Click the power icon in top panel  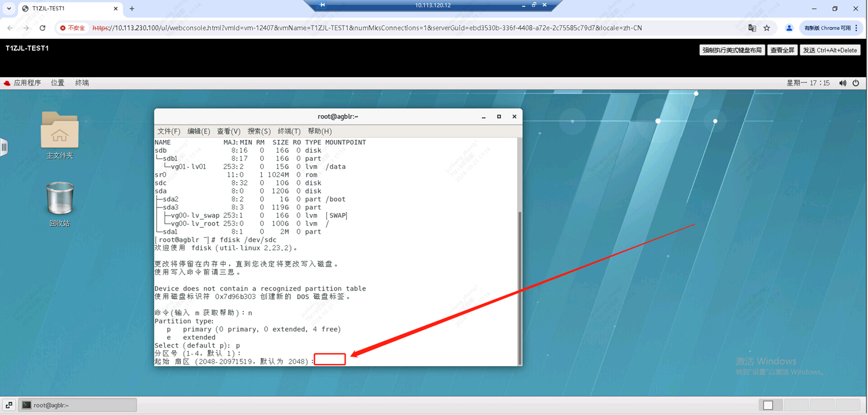click(x=856, y=83)
